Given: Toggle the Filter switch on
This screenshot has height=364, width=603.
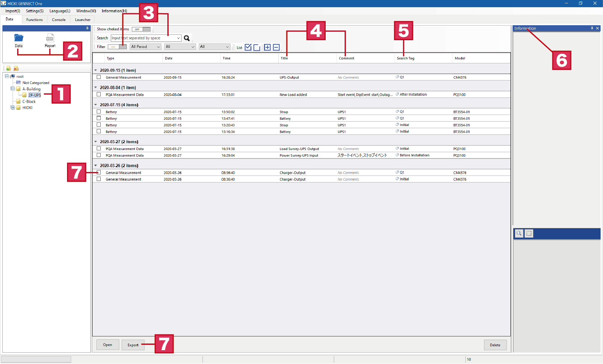Looking at the screenshot, I should point(117,47).
